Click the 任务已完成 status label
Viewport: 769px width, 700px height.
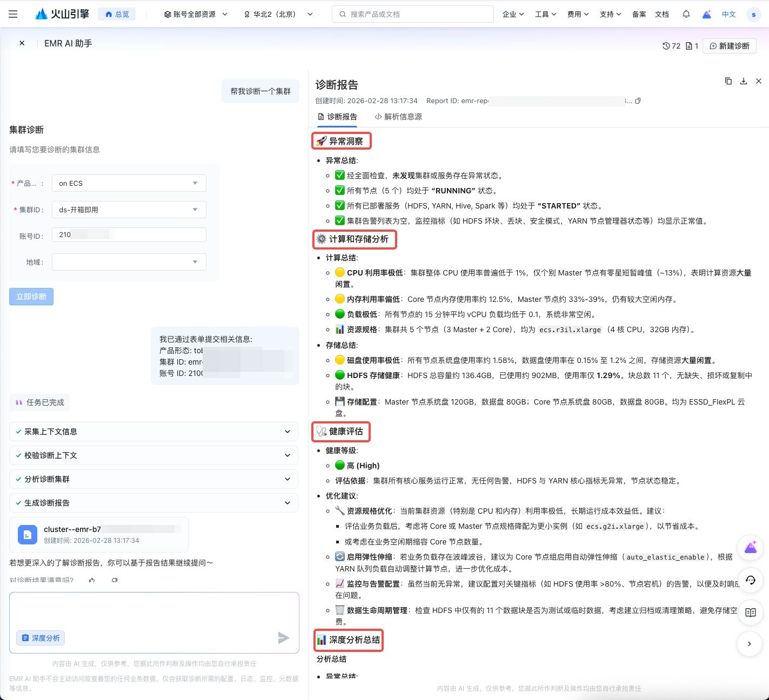tap(40, 402)
